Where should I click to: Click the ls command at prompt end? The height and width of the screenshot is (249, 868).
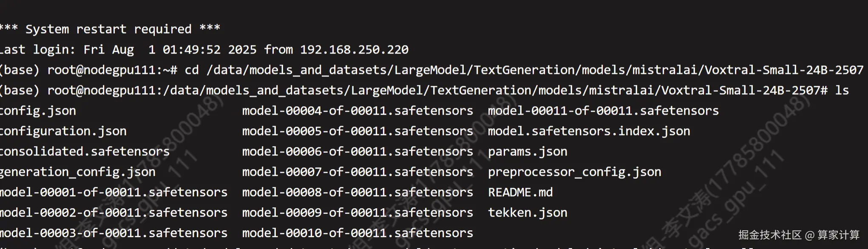tap(842, 91)
